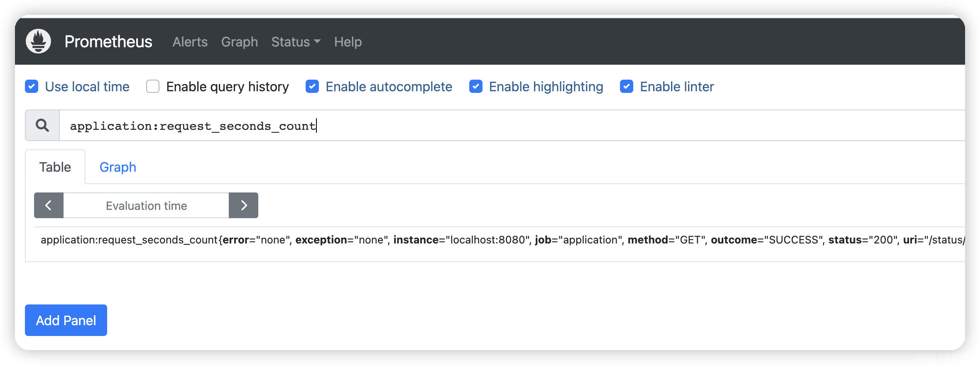980x365 pixels.
Task: Step evaluation time forward with right chevron
Action: pyautogui.click(x=244, y=205)
